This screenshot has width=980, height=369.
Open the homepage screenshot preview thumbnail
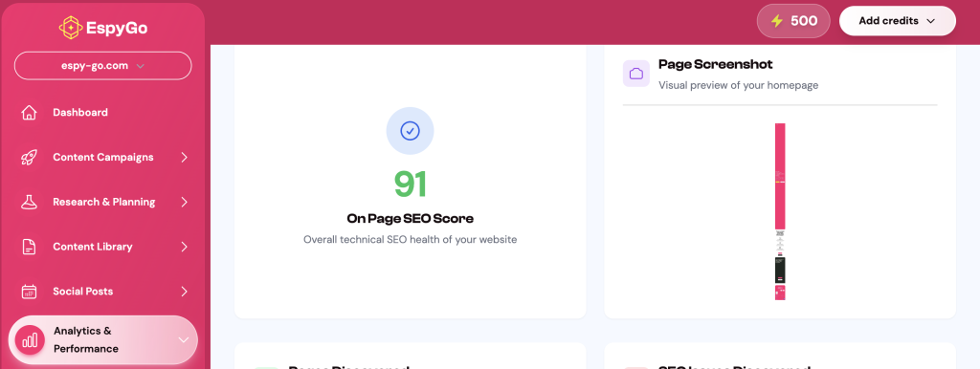[780, 211]
